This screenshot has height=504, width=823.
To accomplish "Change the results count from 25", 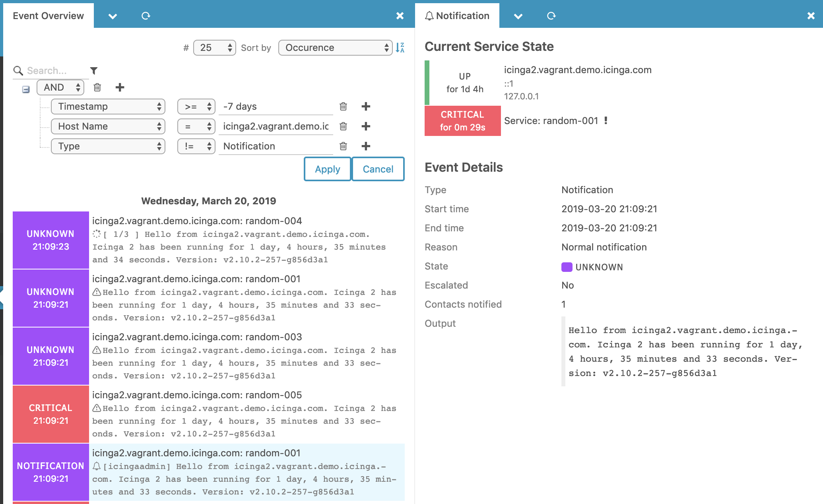I will point(214,48).
